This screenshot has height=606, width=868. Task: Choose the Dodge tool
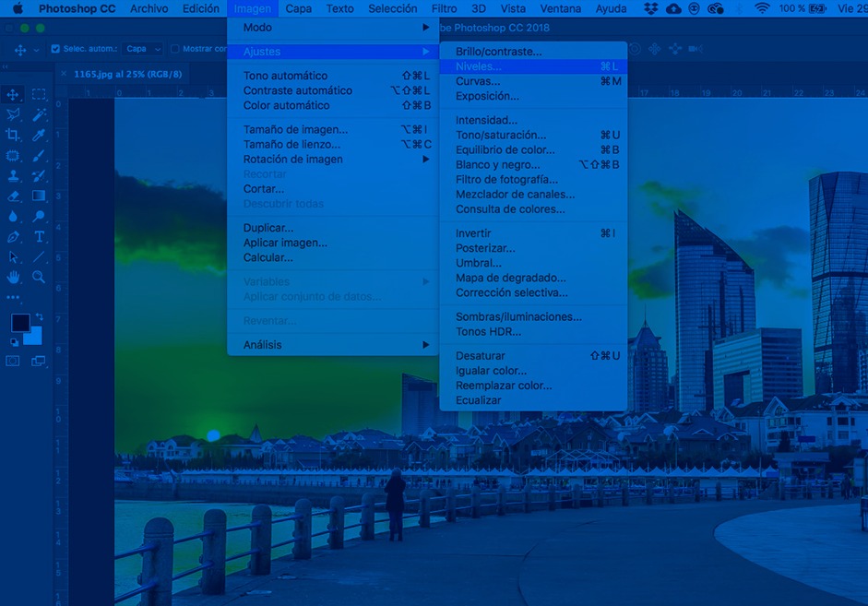[x=39, y=217]
